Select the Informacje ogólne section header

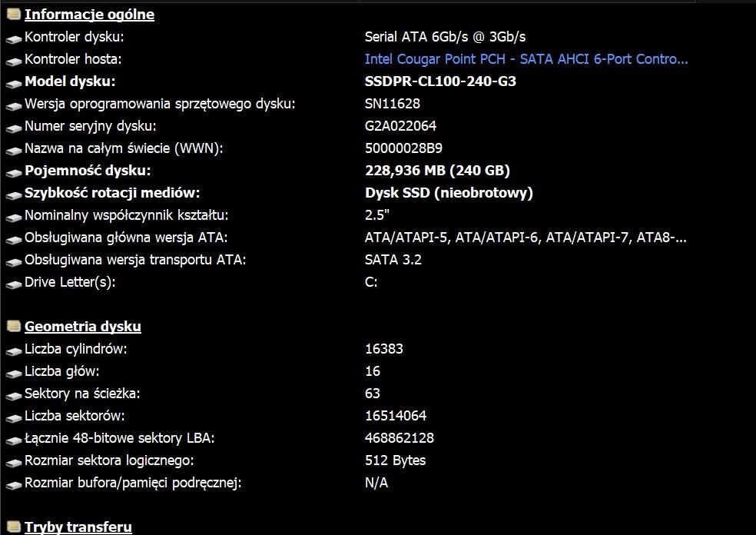coord(89,15)
